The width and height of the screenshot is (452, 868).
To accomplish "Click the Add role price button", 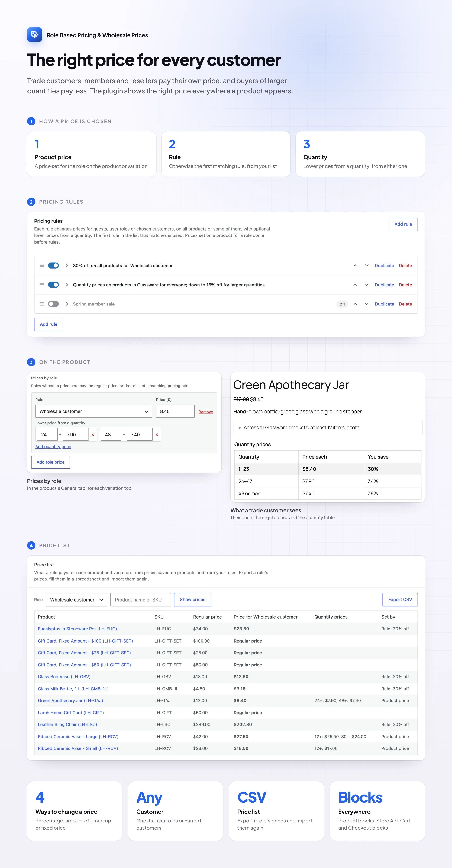I will pyautogui.click(x=50, y=462).
